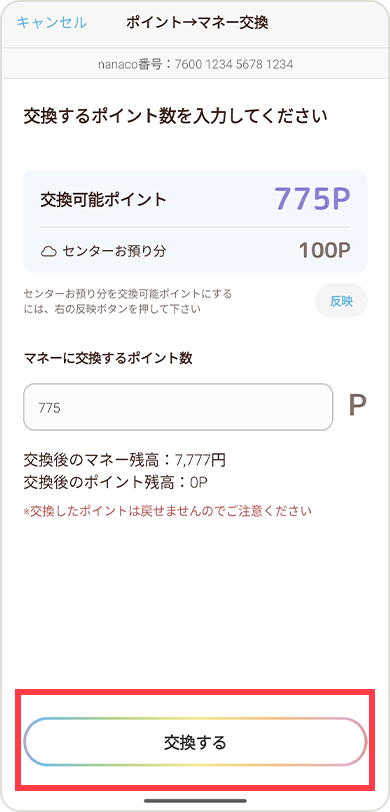Screen dimensions: 390x812
Task: Tap the light blue points summary card
Action: coord(195,222)
